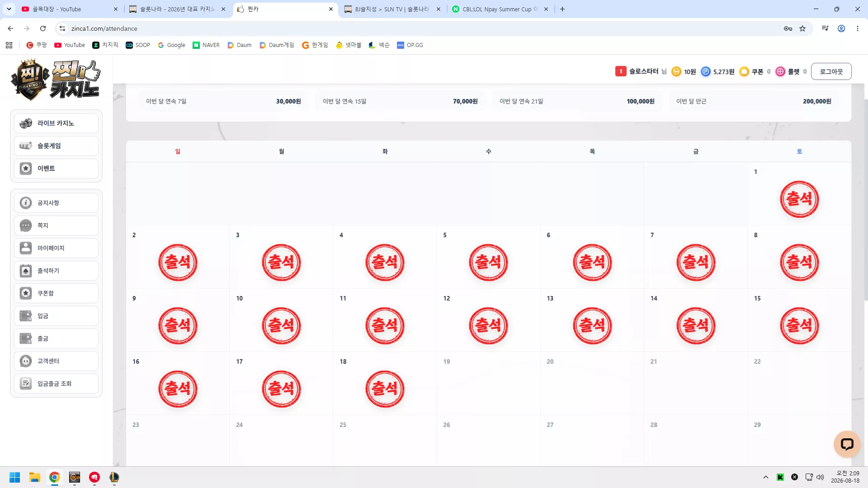Click the red level 1 badge
868x488 pixels.
621,71
